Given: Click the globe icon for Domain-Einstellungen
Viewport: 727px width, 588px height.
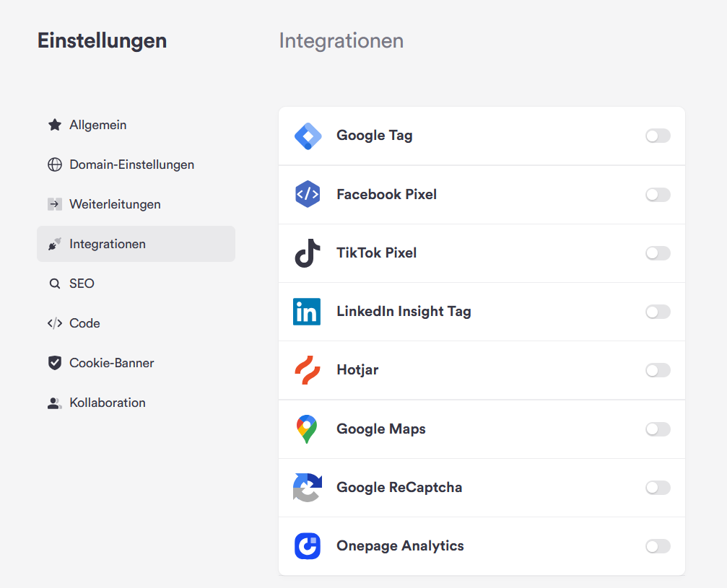Looking at the screenshot, I should click(x=55, y=164).
